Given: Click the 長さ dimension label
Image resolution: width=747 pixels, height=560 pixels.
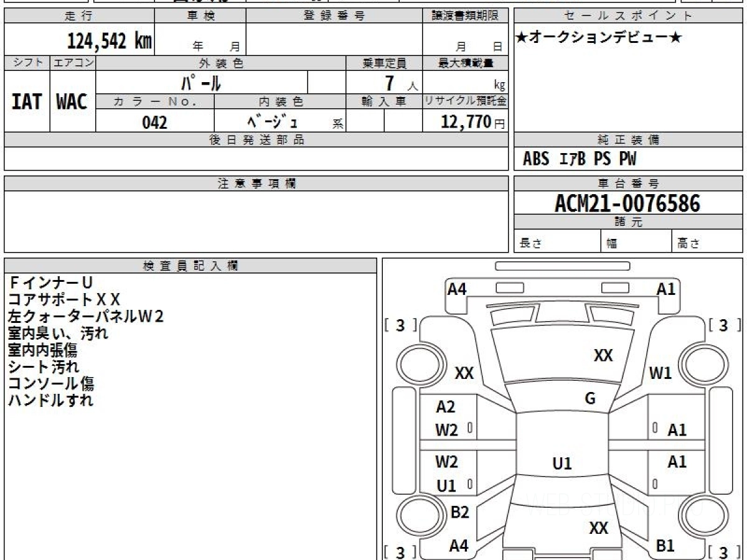Looking at the screenshot, I should 530,244.
